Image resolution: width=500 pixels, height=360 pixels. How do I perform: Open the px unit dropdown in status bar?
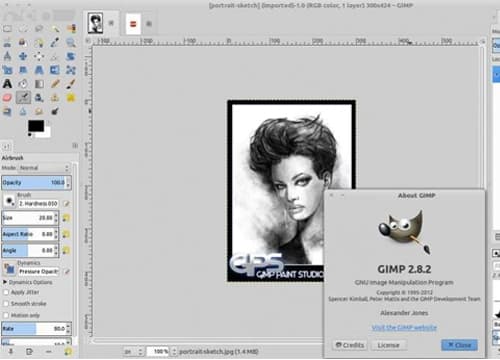pyautogui.click(x=133, y=351)
